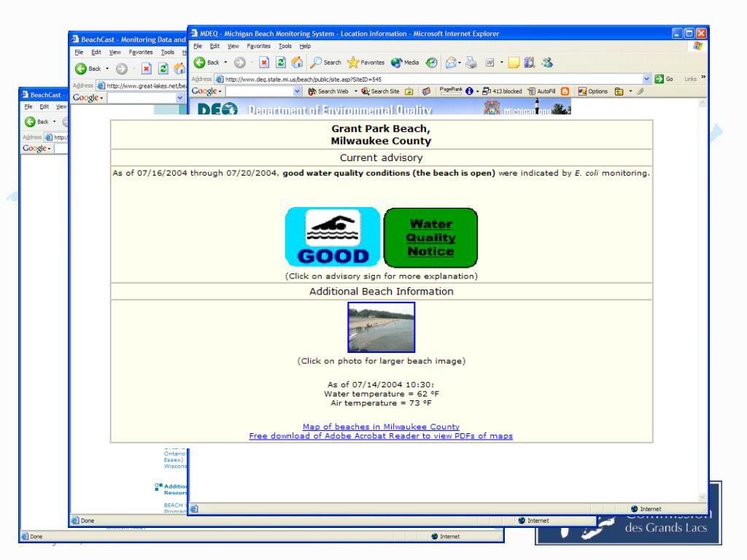The height and width of the screenshot is (560, 747).
Task: Open Tools menu in middle BeachCast window
Action: coord(167,52)
